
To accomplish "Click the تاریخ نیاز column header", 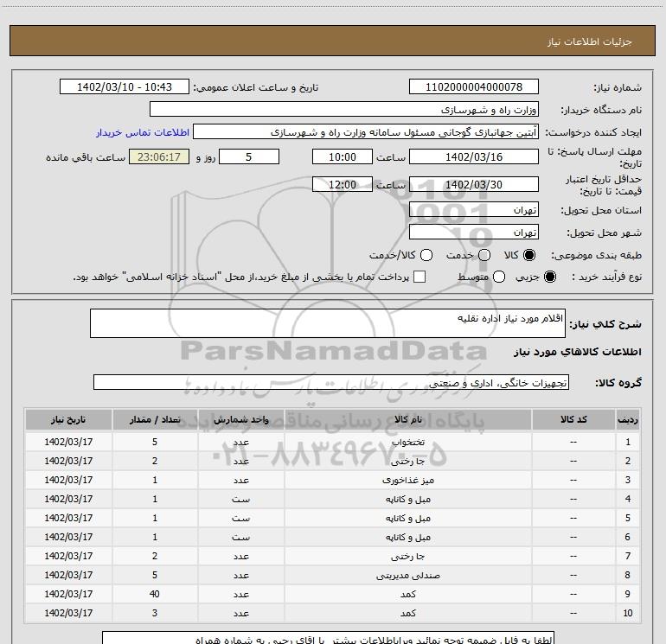I will [68, 420].
